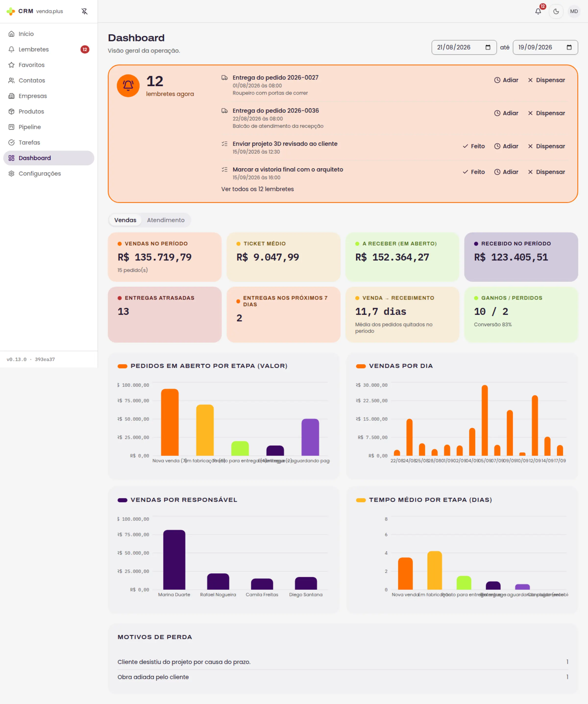The width and height of the screenshot is (588, 704).
Task: Open the Ganhos / Perdidos card
Action: (x=521, y=314)
